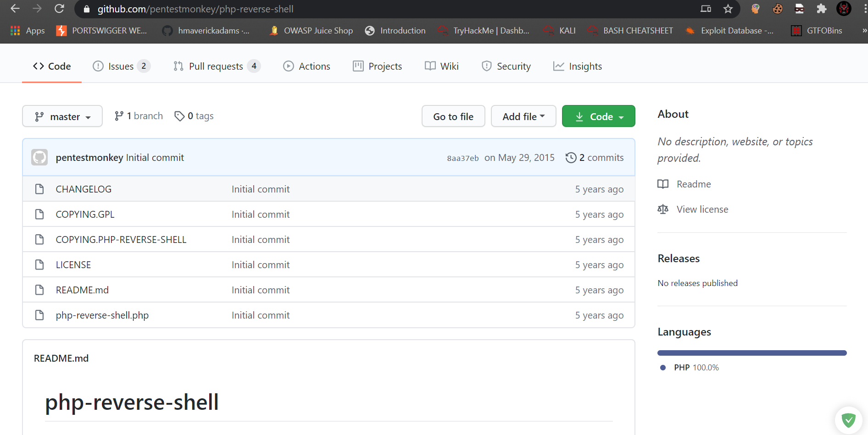Click the PHP language progress bar
This screenshot has width=868, height=435.
(752, 353)
